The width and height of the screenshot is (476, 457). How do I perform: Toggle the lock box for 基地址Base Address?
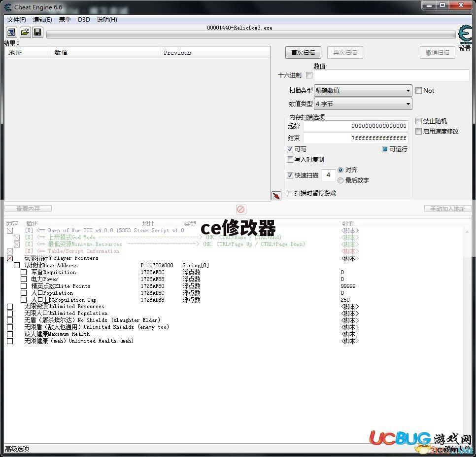[x=17, y=265]
